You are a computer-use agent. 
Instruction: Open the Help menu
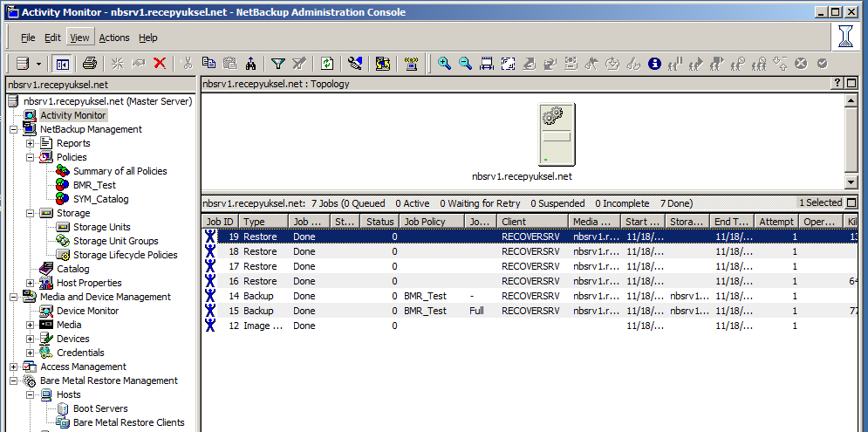coord(147,38)
